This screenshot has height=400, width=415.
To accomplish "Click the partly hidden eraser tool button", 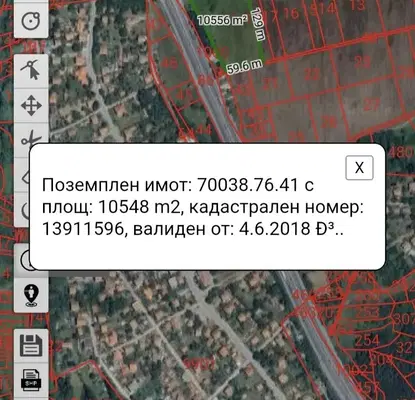I will [x=22, y=175].
